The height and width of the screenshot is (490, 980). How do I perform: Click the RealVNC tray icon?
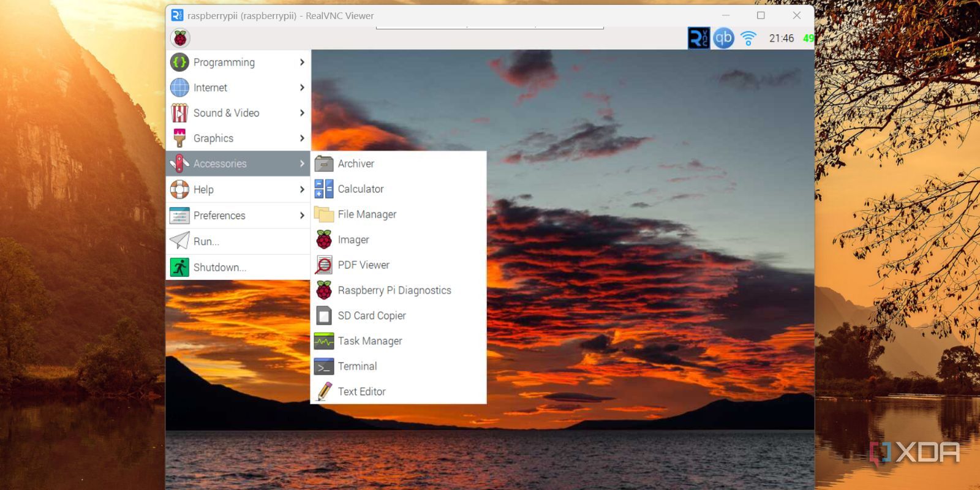pos(699,38)
